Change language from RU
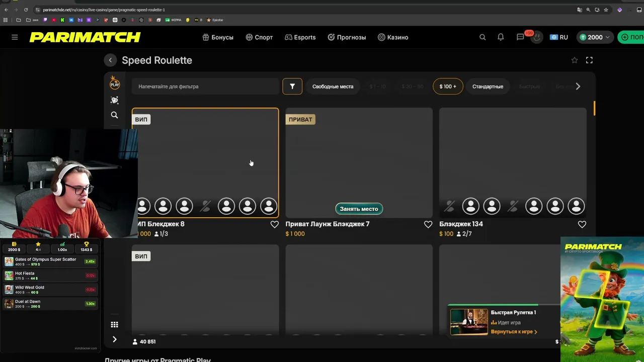644x362 pixels. [x=559, y=37]
